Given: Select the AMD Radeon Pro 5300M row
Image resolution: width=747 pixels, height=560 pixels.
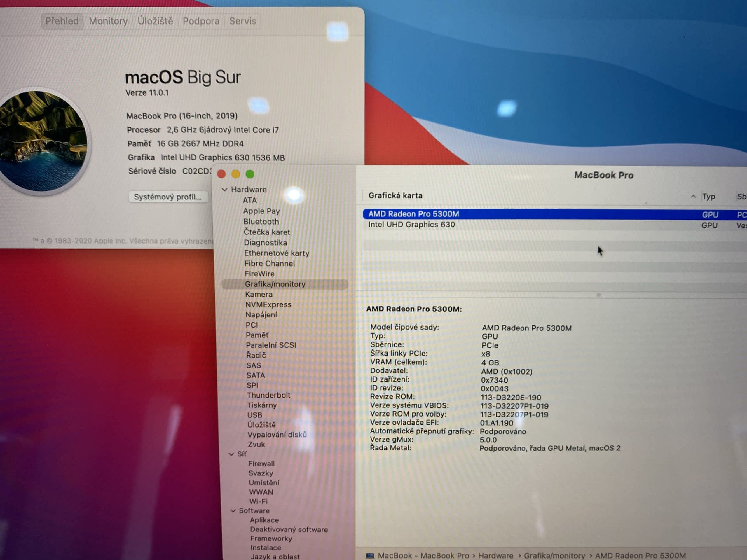Looking at the screenshot, I should [413, 214].
